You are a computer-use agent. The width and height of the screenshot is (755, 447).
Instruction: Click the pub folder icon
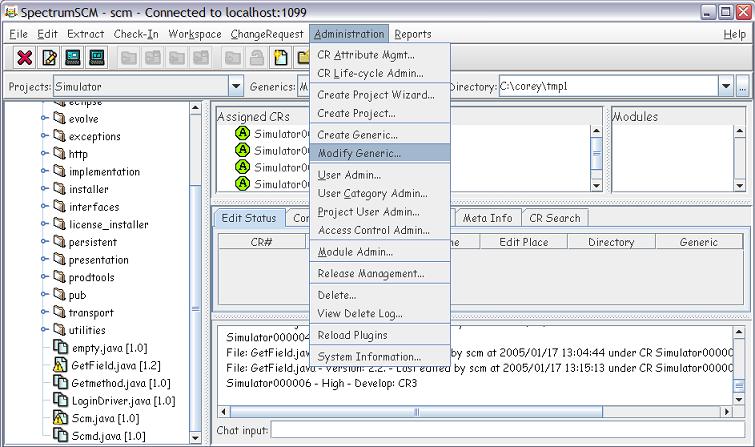59,294
